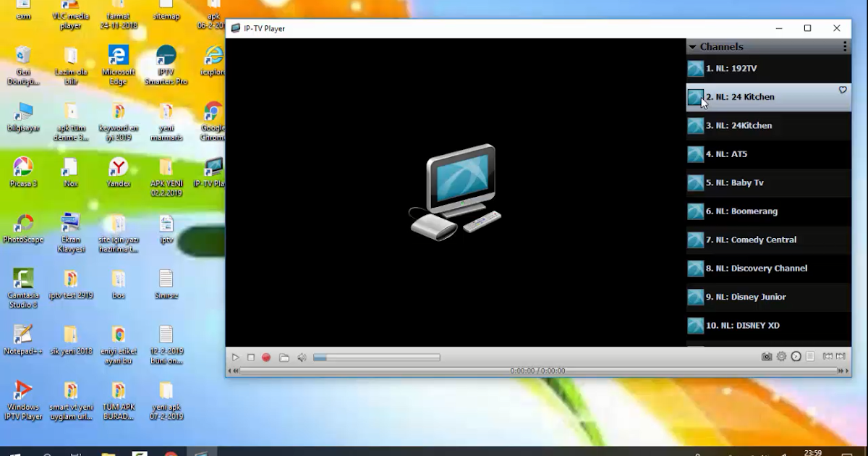
Task: Select apk tüm deneme desktop folder
Action: point(71,122)
